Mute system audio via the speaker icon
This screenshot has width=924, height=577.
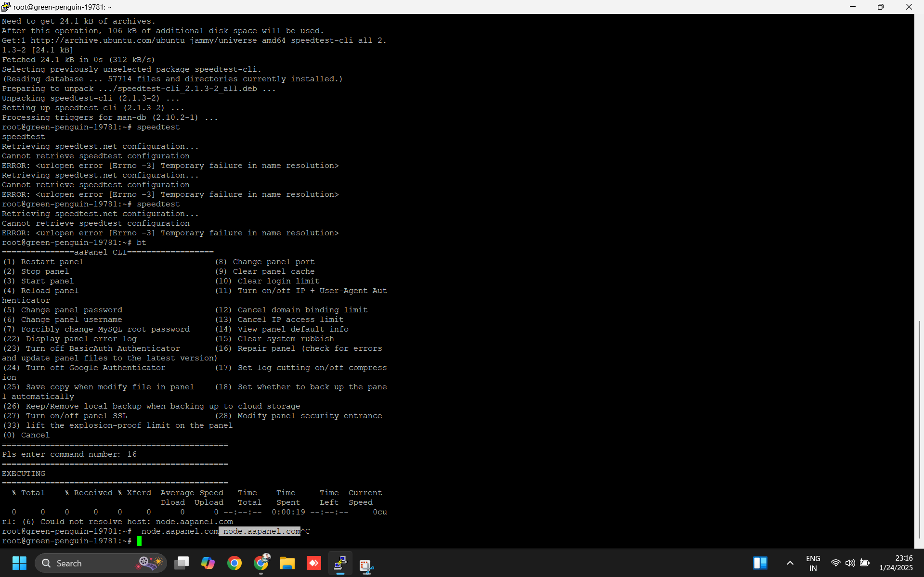[x=850, y=564]
